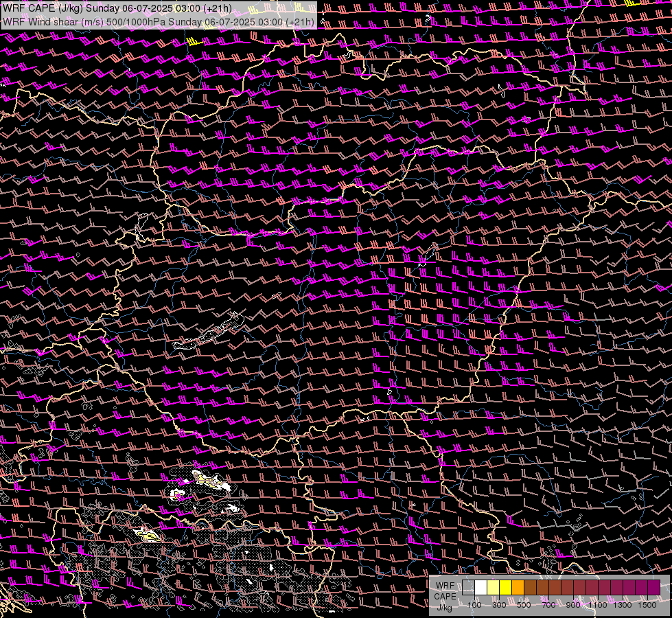Image resolution: width=672 pixels, height=618 pixels.
Task: Click the 1300 legend value
Action: click(623, 605)
